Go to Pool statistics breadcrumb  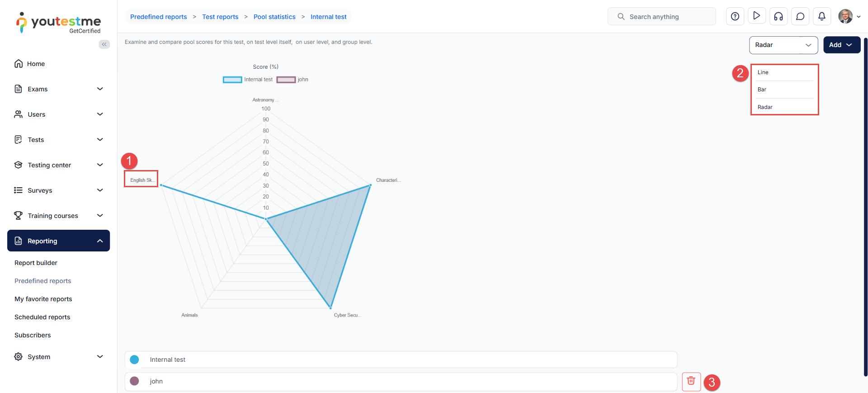point(274,17)
